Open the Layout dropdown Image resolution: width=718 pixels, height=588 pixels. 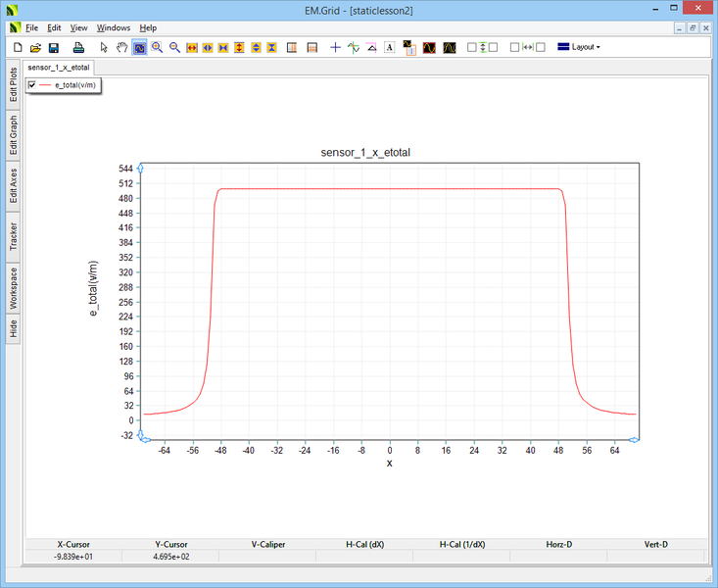pyautogui.click(x=578, y=47)
